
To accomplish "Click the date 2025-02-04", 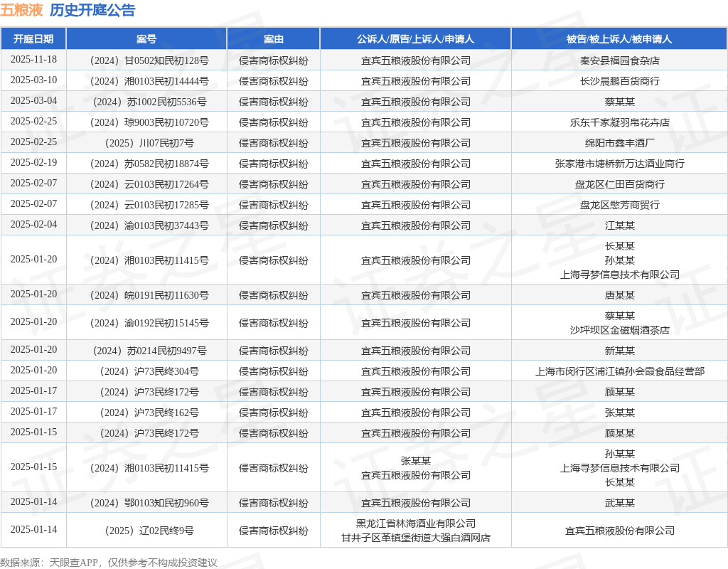I will pyautogui.click(x=33, y=224).
